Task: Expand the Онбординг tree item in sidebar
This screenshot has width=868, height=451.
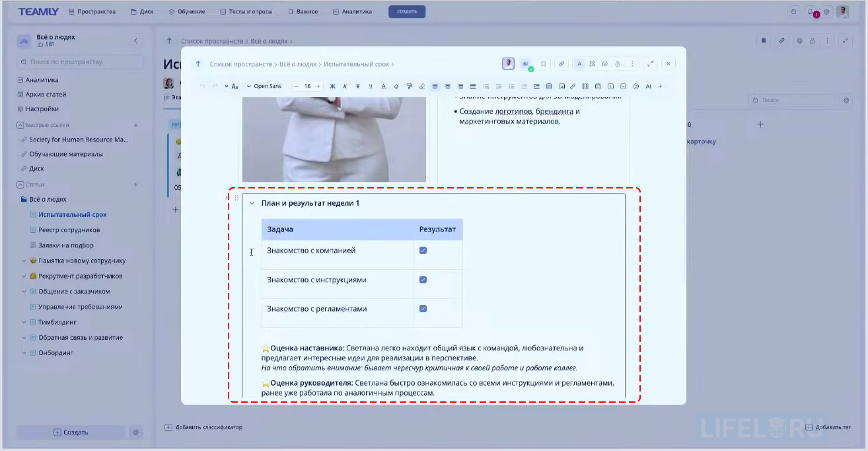Action: (24, 352)
